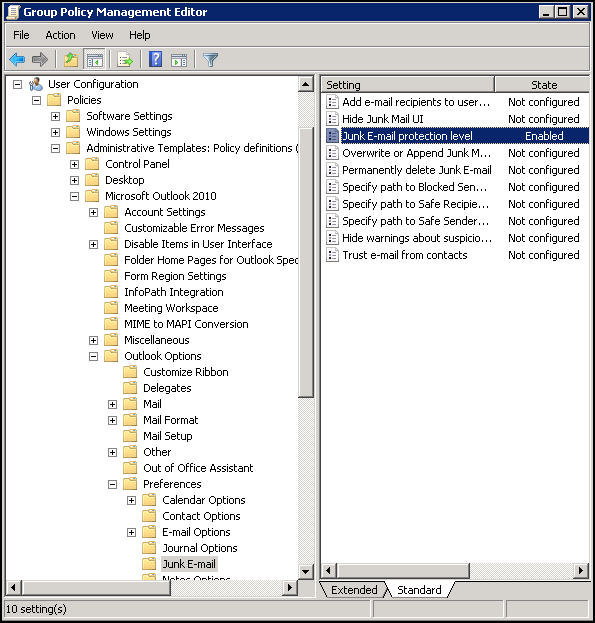Viewport: 595px width, 623px height.
Task: Click the Back arrow toolbar icon
Action: 17,60
